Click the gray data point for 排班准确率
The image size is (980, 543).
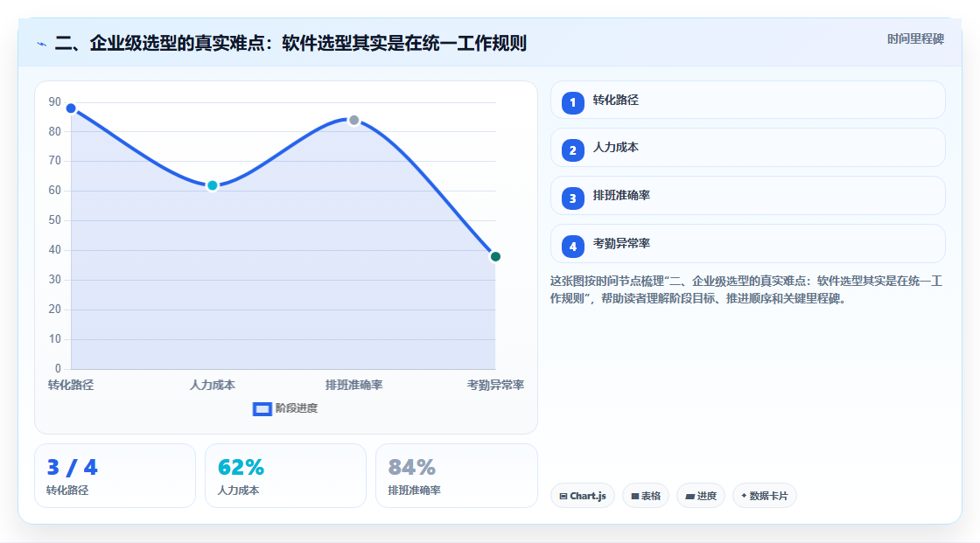pos(353,120)
